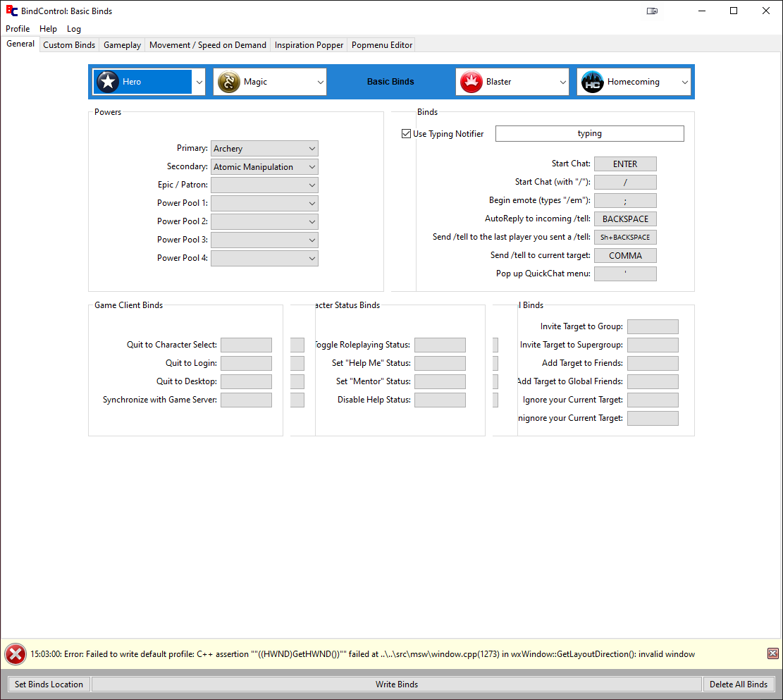Click the Hero alignment star icon

click(x=108, y=82)
